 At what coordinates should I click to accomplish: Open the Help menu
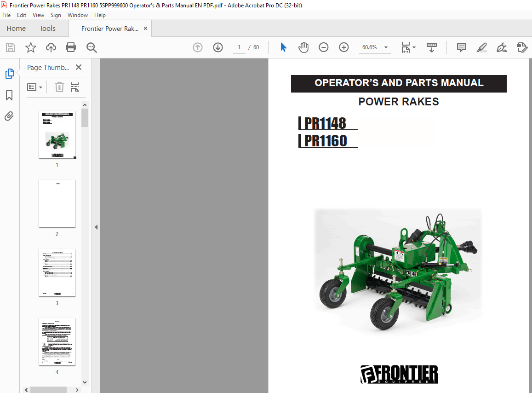100,15
